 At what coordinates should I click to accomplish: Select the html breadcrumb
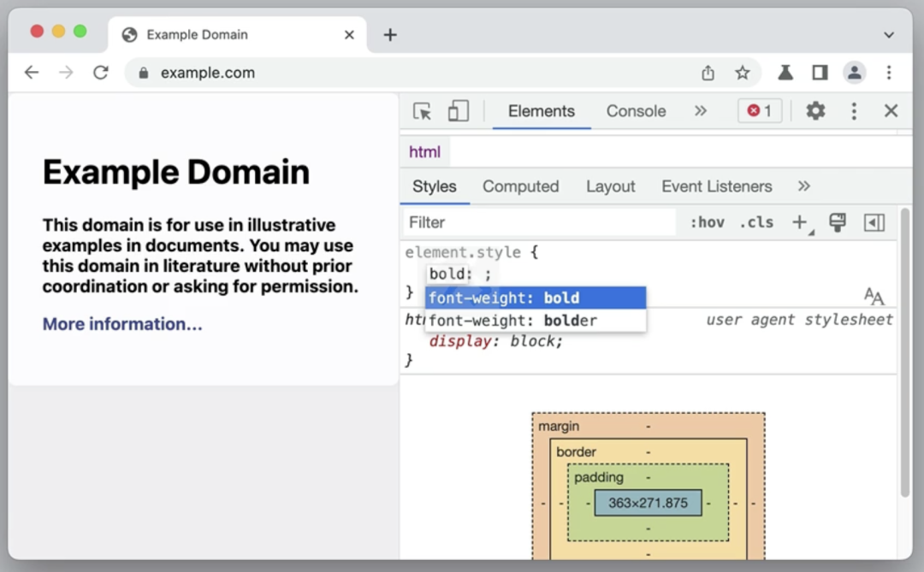pos(424,152)
